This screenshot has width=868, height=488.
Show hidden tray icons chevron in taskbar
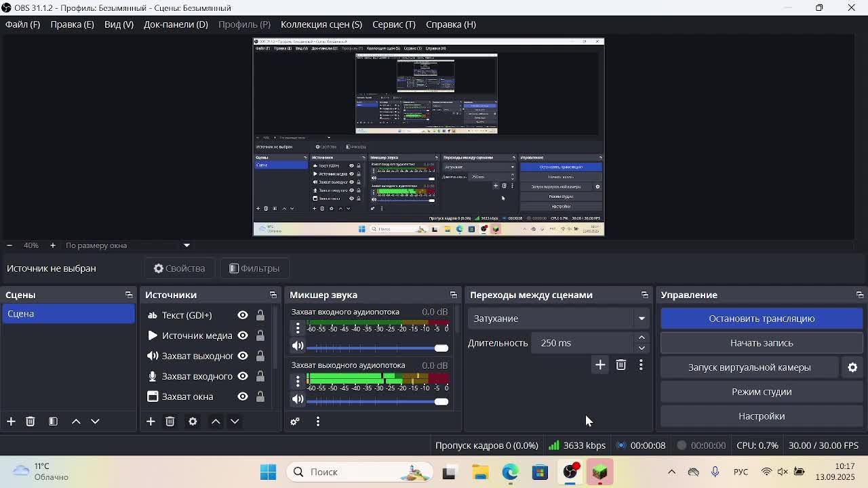[x=671, y=472]
